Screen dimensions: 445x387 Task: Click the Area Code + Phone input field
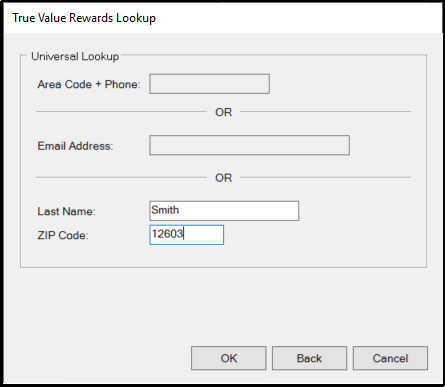coord(209,84)
